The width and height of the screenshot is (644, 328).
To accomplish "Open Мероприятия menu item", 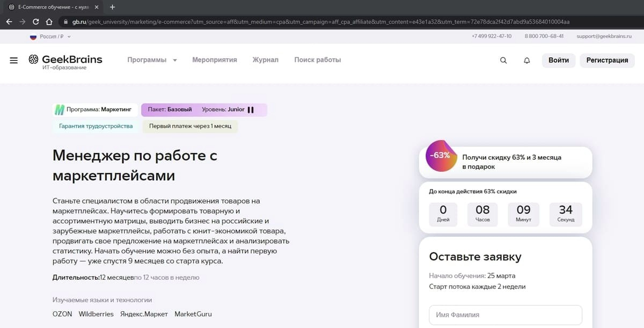I will tap(215, 60).
